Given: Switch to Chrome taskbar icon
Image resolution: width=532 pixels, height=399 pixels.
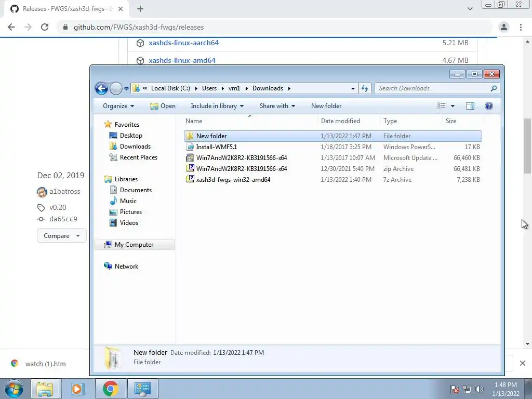Looking at the screenshot, I should (110, 389).
